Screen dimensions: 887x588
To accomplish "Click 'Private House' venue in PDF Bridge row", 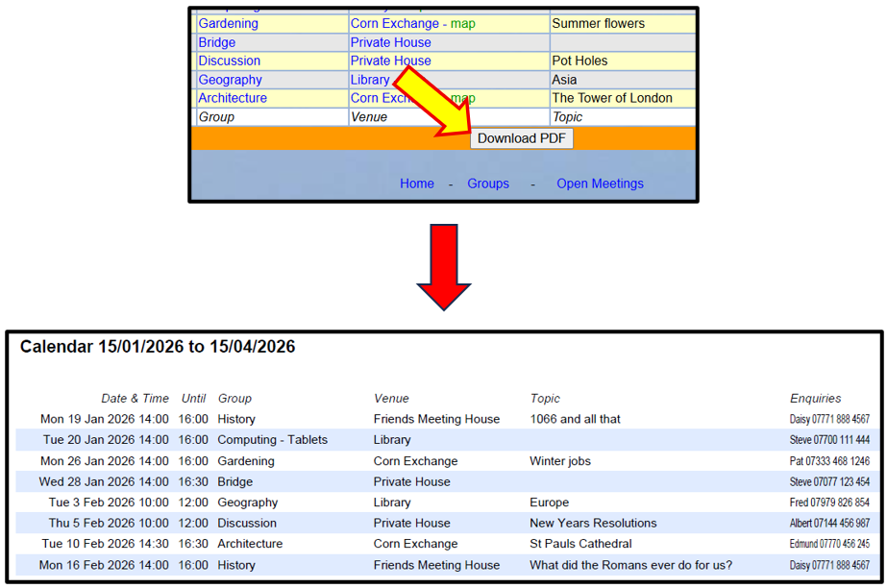I will [412, 482].
